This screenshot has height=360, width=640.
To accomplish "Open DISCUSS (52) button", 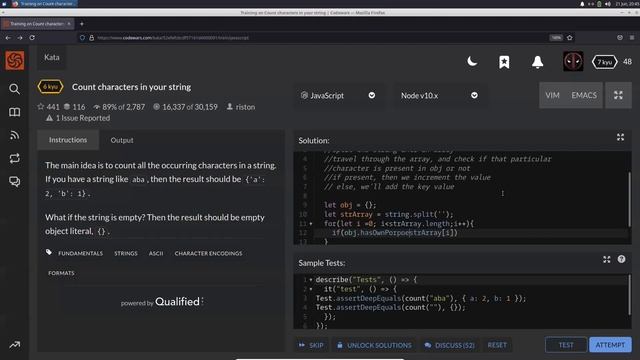I will (449, 345).
